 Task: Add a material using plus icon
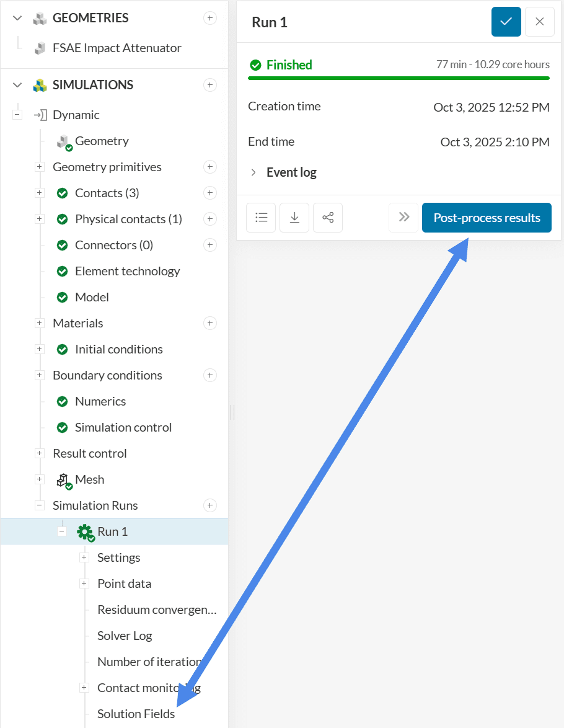pyautogui.click(x=210, y=323)
